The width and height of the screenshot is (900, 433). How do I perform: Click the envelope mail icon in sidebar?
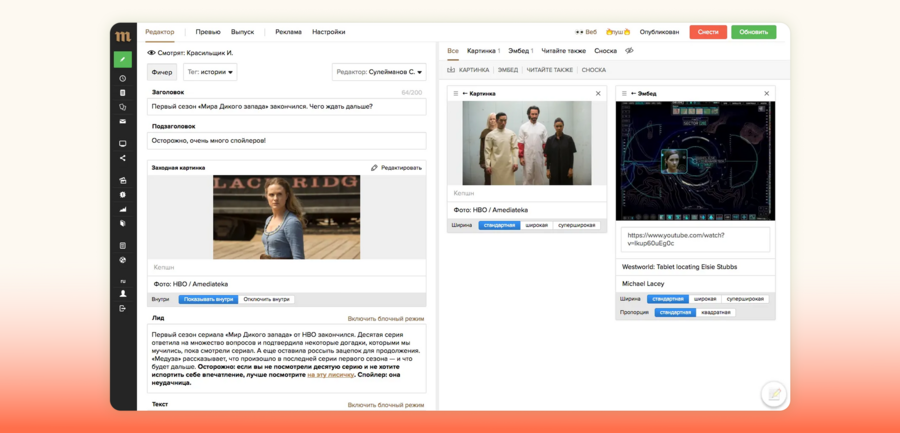coord(123,122)
